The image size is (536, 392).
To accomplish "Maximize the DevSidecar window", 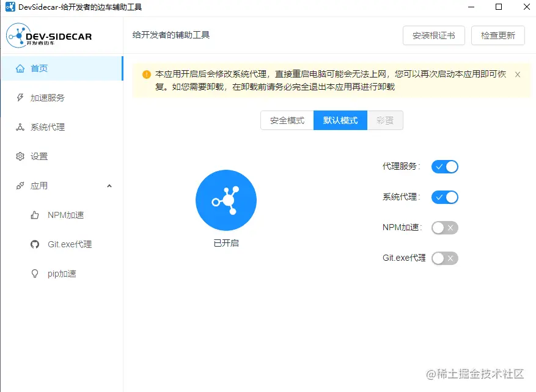I will pos(499,7).
